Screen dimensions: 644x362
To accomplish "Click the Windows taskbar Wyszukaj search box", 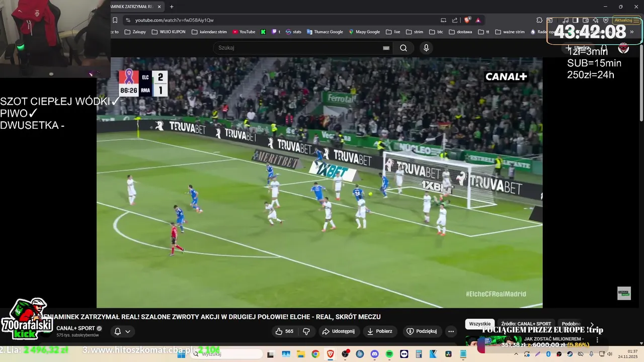I will tap(226, 354).
